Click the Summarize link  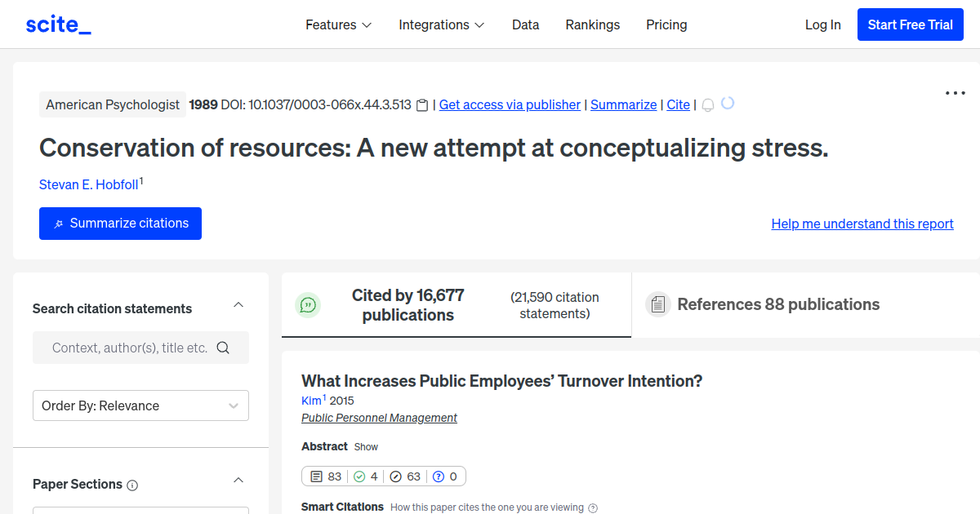(x=623, y=104)
